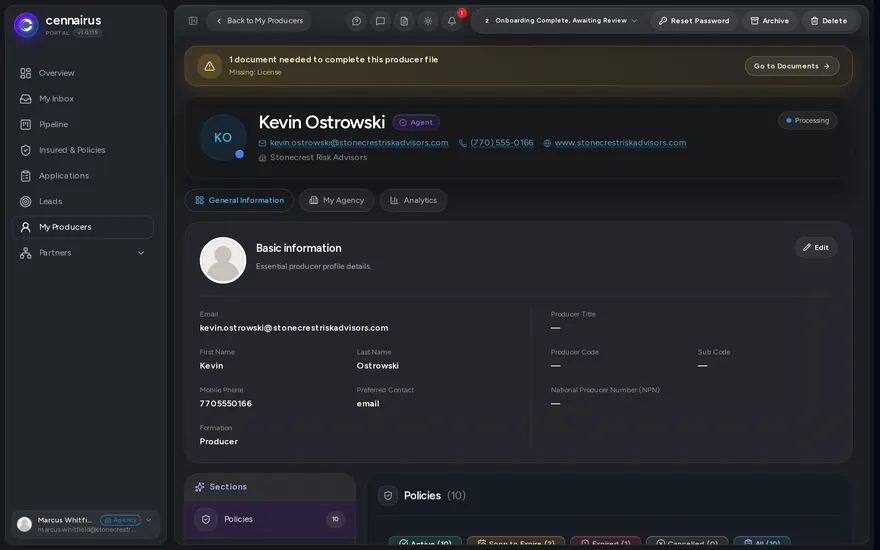The width and height of the screenshot is (880, 550).
Task: Open My Inbox in the sidebar
Action: click(83, 99)
